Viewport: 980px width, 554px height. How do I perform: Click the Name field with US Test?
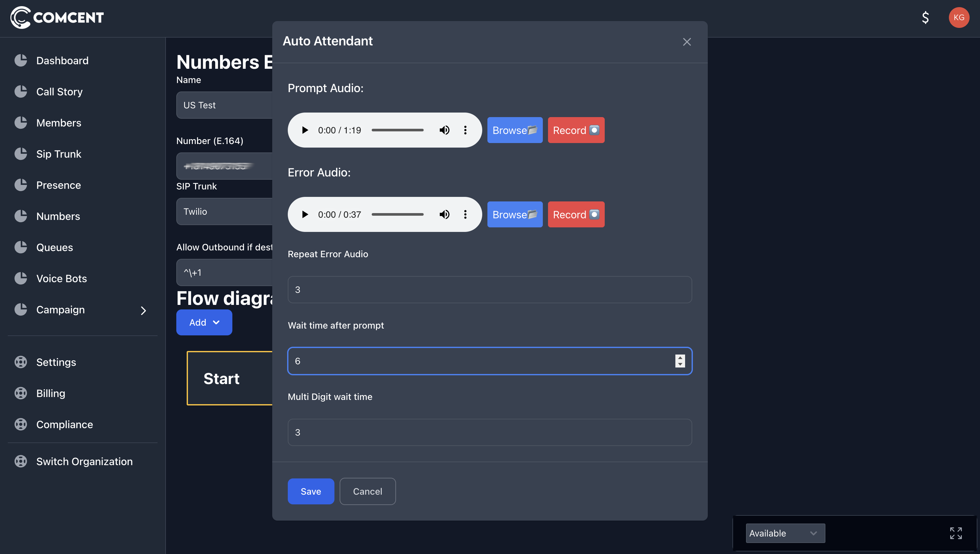[225, 105]
